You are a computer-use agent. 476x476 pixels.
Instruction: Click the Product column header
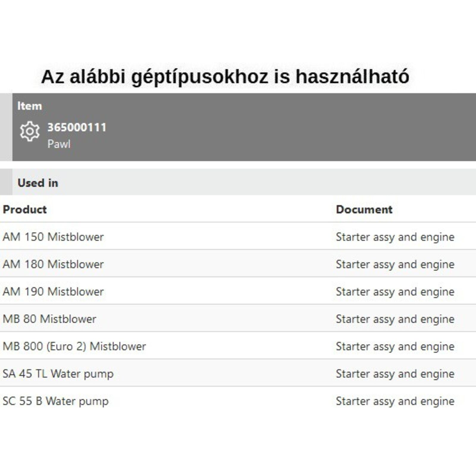click(25, 209)
